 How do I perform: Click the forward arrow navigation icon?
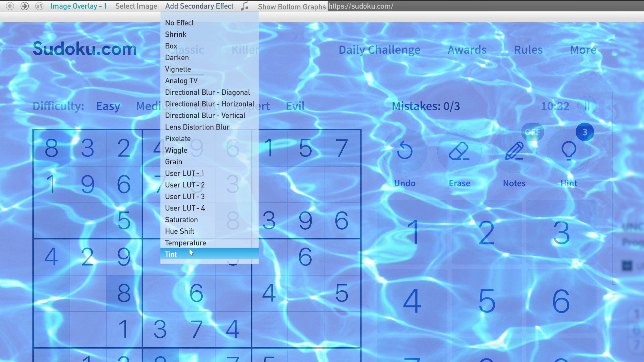[x=24, y=6]
